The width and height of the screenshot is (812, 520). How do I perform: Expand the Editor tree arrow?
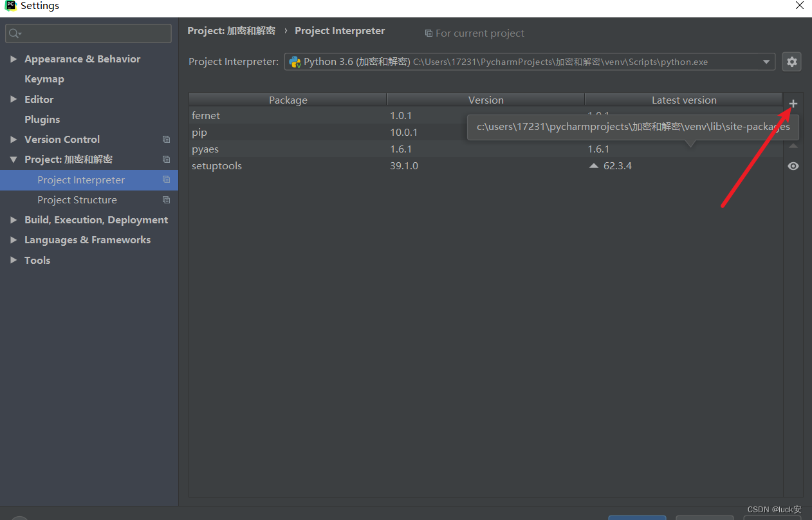coord(14,99)
